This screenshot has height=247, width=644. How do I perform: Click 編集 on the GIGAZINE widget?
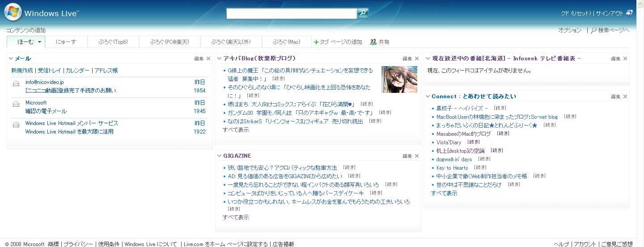point(407,156)
